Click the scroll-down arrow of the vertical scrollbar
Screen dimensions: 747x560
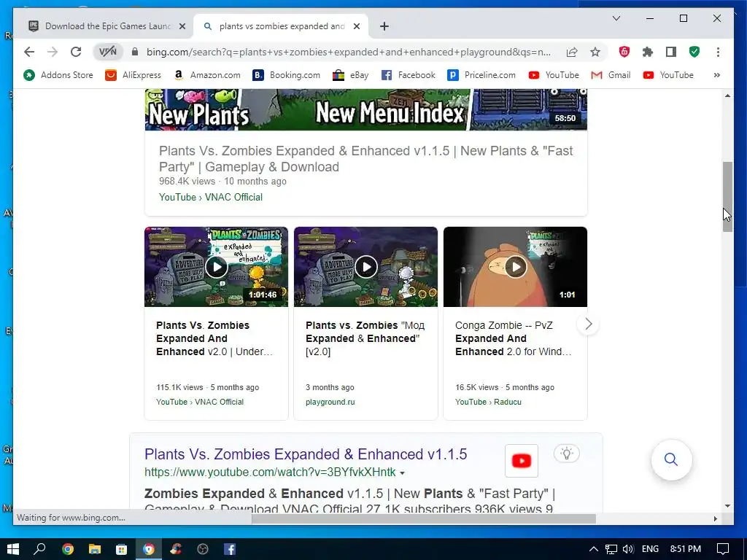pyautogui.click(x=727, y=506)
